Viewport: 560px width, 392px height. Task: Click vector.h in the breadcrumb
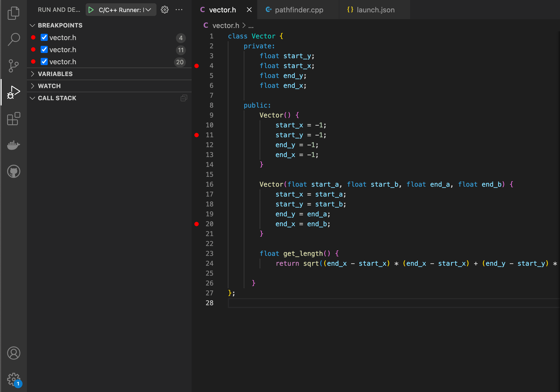click(226, 26)
